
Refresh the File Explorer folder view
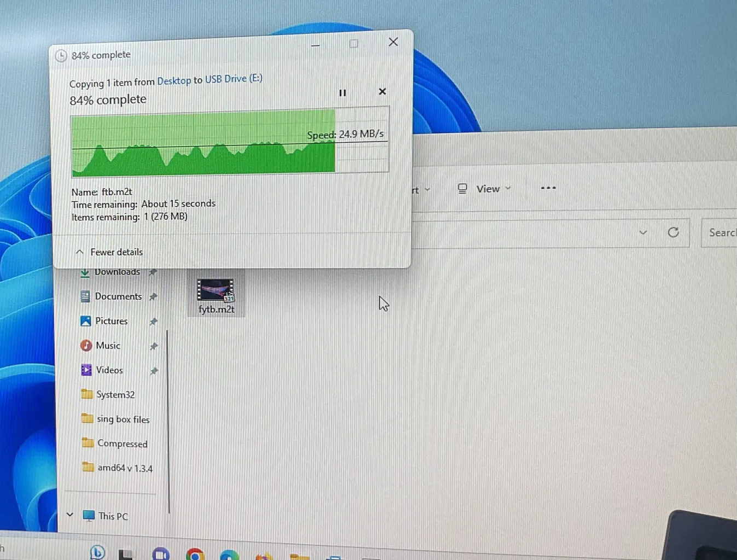pyautogui.click(x=674, y=232)
